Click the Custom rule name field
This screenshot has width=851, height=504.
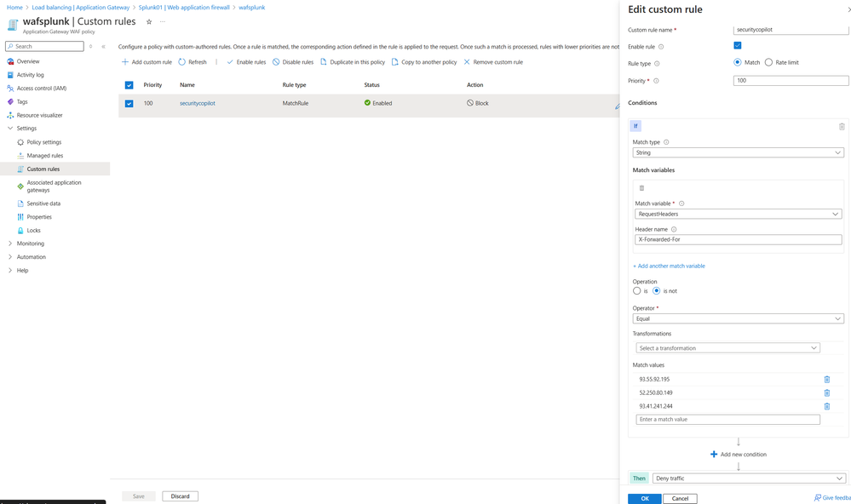pos(791,30)
